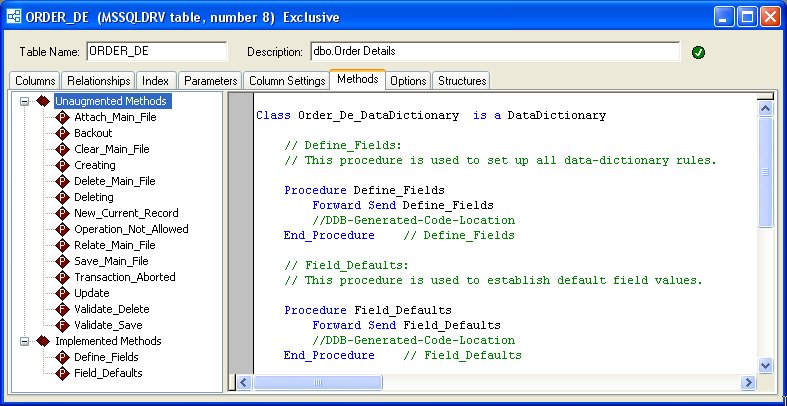Click the Backout procedure icon
787x406 pixels.
tap(62, 133)
